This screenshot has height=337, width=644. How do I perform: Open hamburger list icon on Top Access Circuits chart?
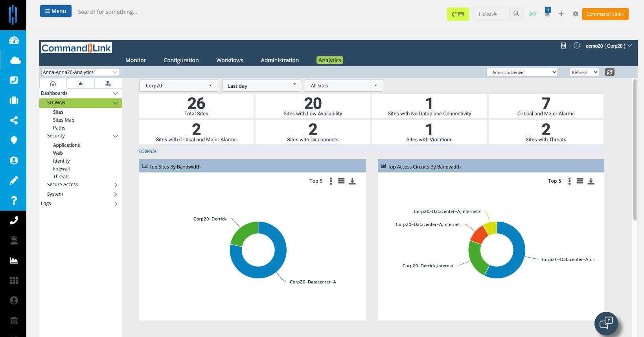point(580,181)
